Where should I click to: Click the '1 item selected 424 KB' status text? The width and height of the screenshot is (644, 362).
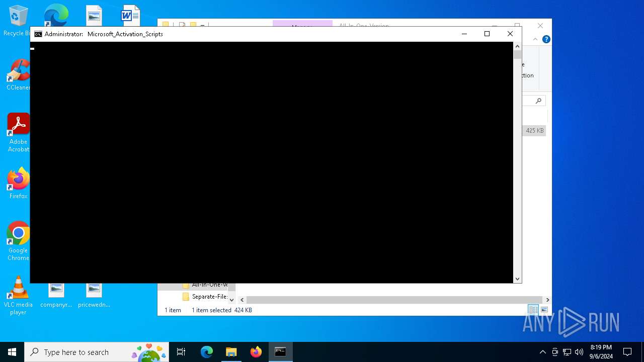[x=222, y=310]
